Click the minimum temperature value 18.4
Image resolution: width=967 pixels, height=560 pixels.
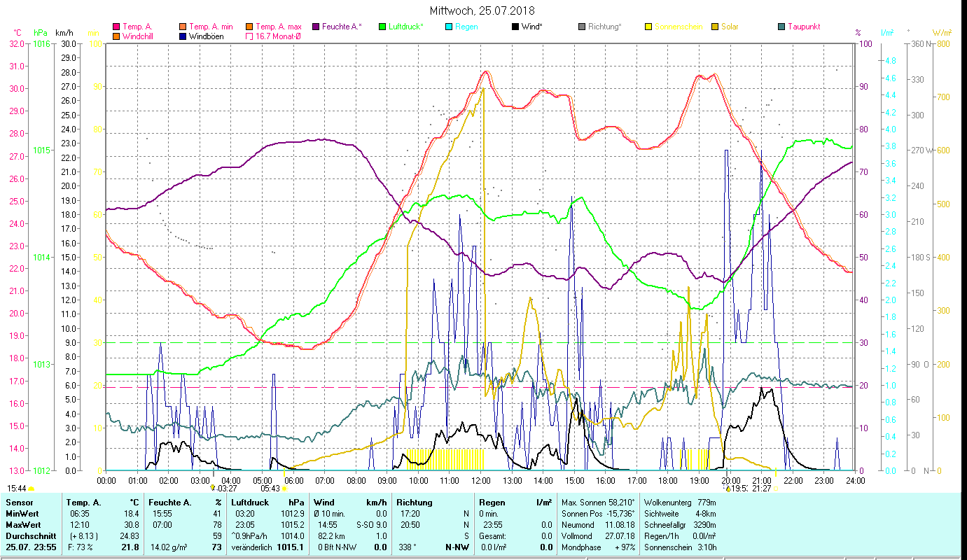132,514
